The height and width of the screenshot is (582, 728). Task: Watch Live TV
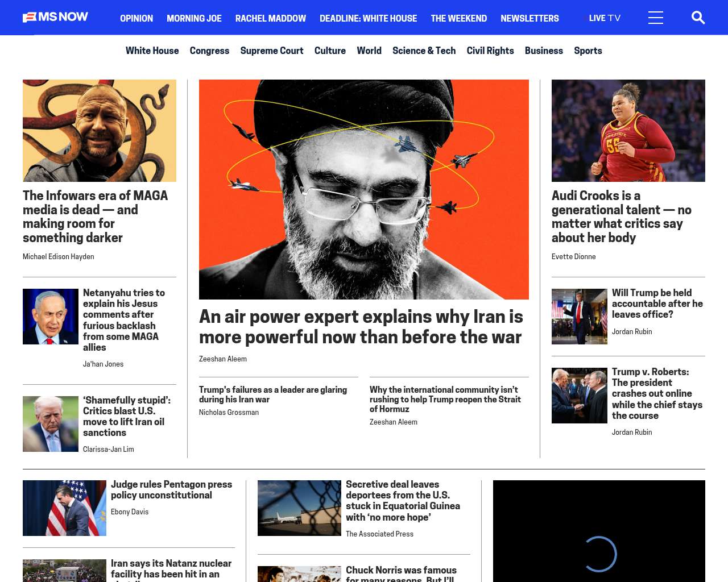point(603,18)
